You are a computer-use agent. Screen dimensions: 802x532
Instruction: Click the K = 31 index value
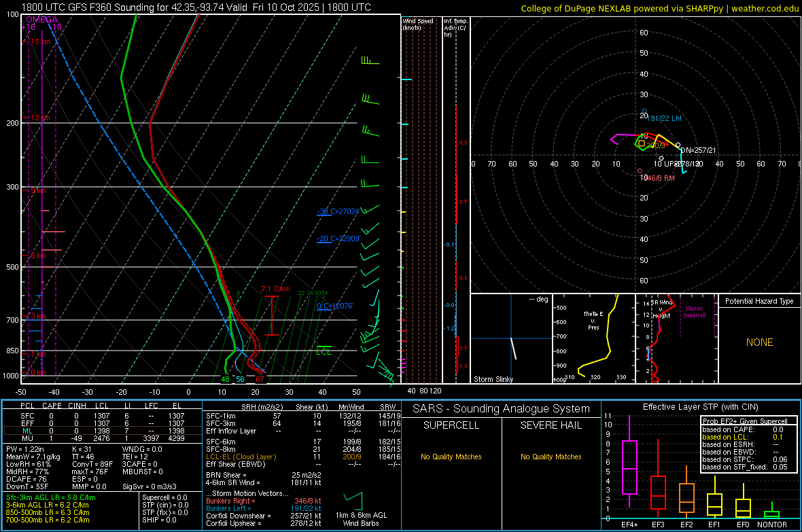click(82, 449)
